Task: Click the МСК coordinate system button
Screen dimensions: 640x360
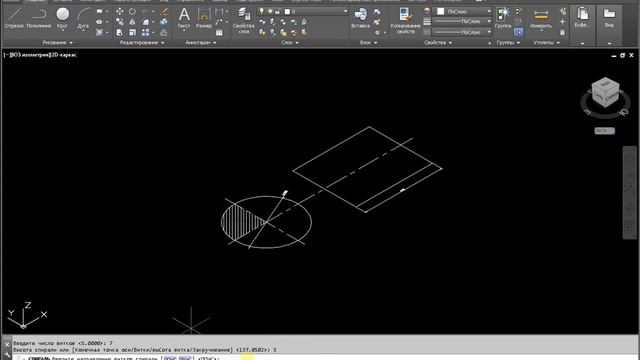Action: pos(604,131)
